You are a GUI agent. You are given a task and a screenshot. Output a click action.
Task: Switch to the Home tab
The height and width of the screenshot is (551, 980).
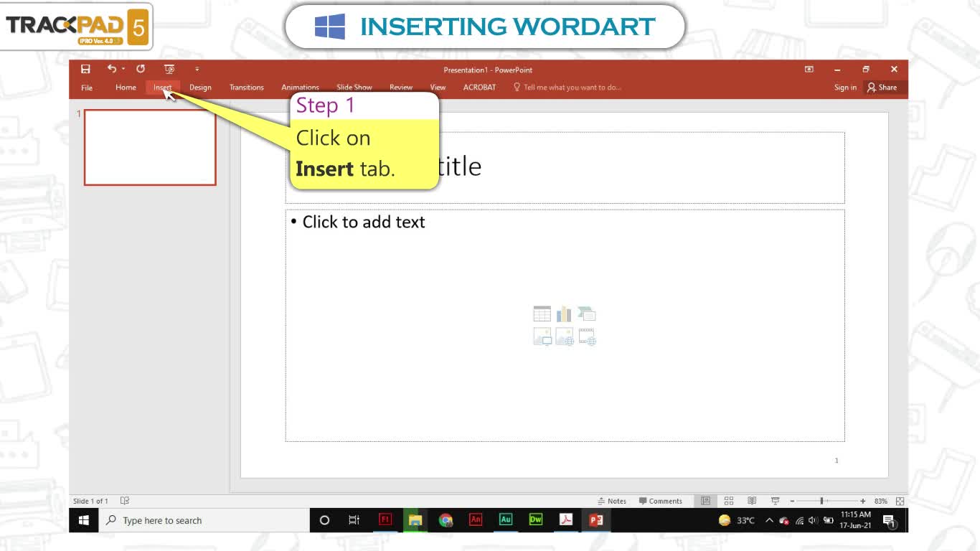pyautogui.click(x=126, y=88)
